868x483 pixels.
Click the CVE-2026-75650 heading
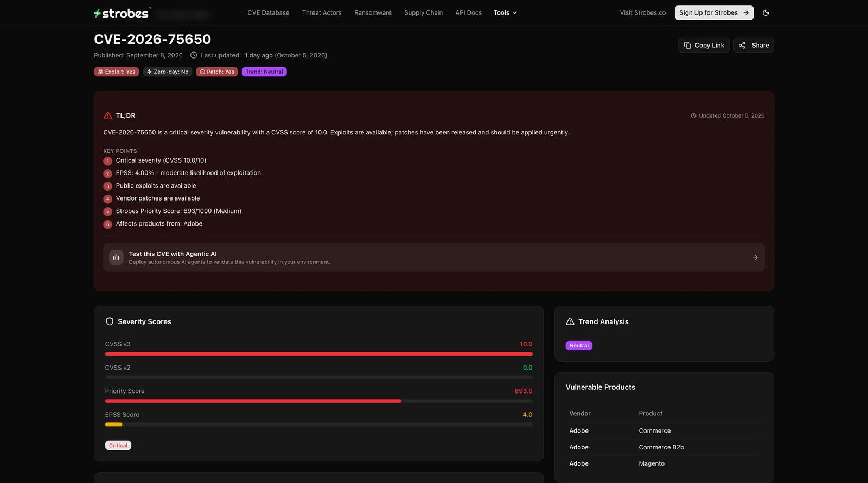coord(152,39)
